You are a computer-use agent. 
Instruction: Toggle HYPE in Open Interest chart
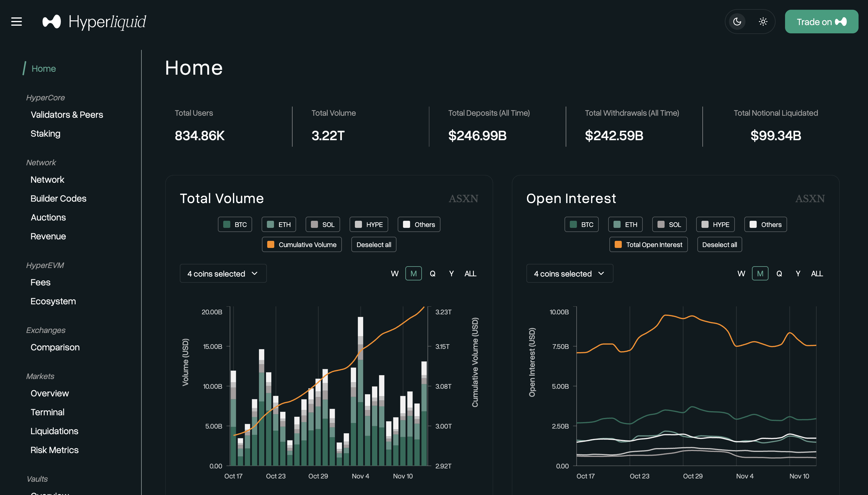tap(715, 224)
